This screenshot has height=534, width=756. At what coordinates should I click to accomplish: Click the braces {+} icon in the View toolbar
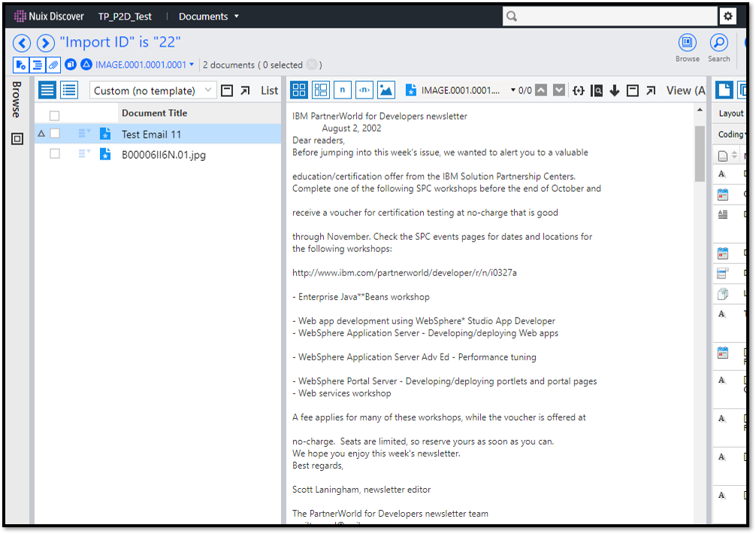[578, 91]
